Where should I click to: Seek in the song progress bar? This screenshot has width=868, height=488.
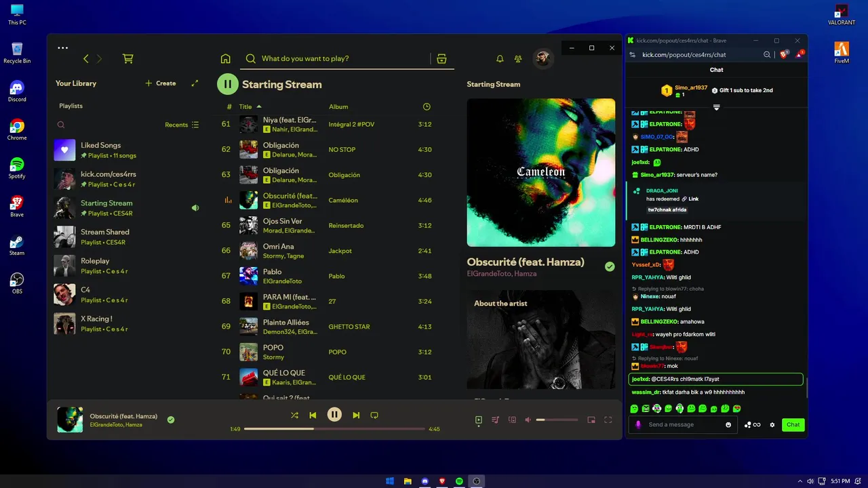[x=334, y=429]
